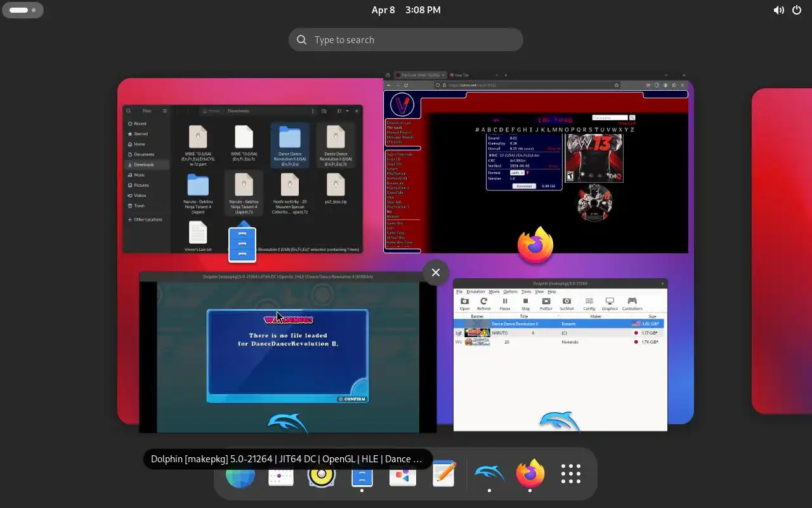Viewport: 812px width, 508px height.
Task: Select the NARUTO game row in Dolphin
Action: tap(560, 333)
